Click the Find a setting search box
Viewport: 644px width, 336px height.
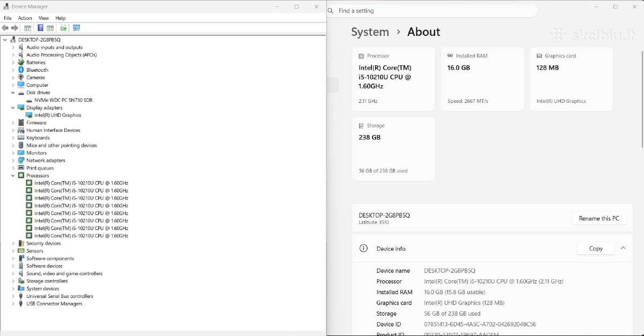(432, 11)
